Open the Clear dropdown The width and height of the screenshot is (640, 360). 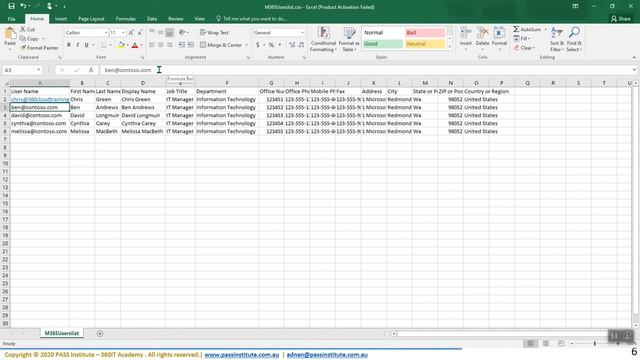tap(524, 48)
